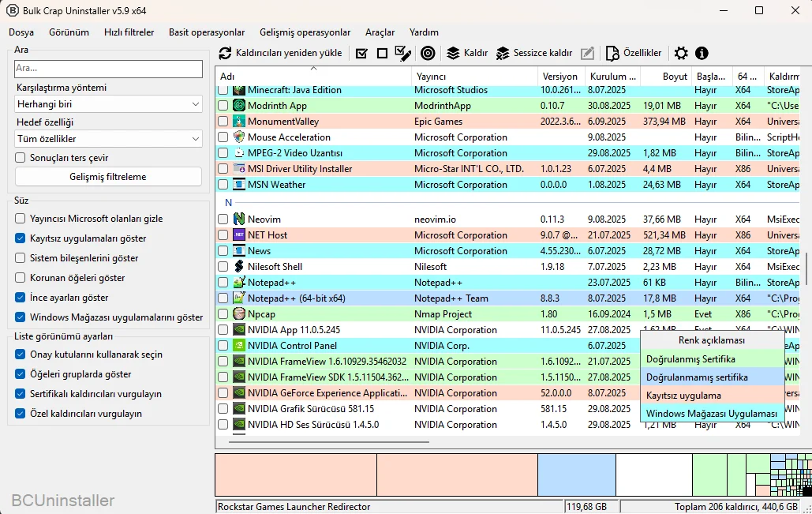The height and width of the screenshot is (514, 812).
Task: Click the Gelişmiş filtreleme button
Action: pyautogui.click(x=109, y=177)
